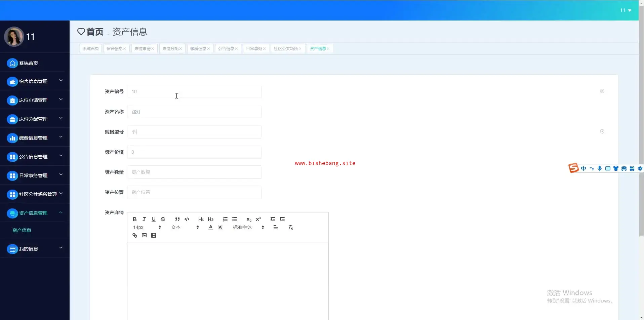The height and width of the screenshot is (320, 644).
Task: Close the 公告信息 tab
Action: click(x=236, y=49)
